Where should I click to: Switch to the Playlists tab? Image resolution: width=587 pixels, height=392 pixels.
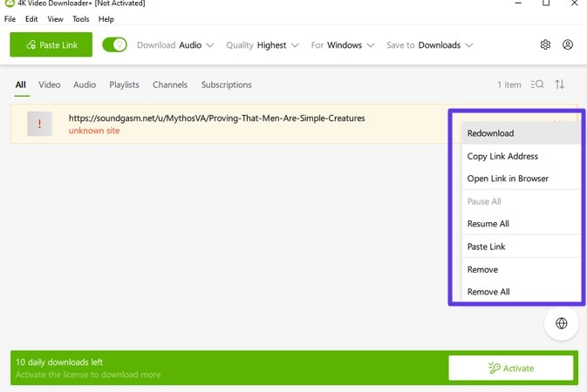[124, 84]
